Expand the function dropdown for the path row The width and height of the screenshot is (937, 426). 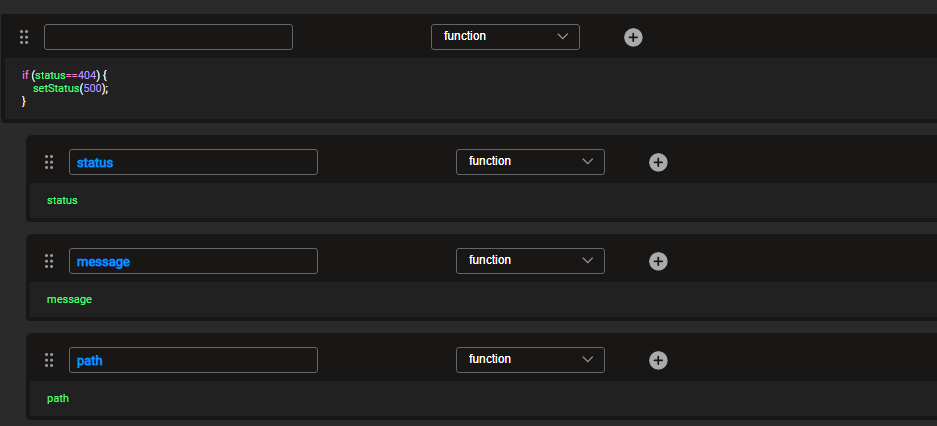tap(530, 360)
